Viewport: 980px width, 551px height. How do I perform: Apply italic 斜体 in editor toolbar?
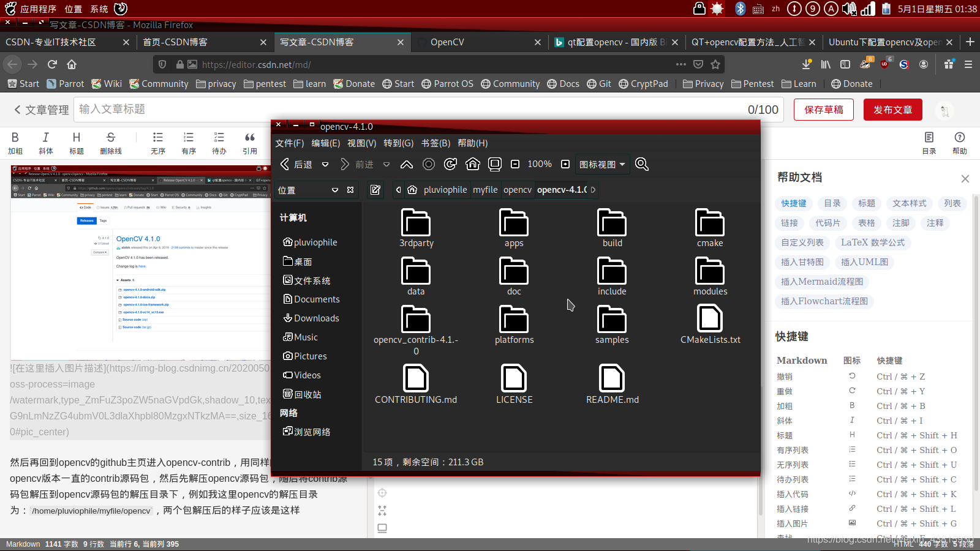point(46,143)
